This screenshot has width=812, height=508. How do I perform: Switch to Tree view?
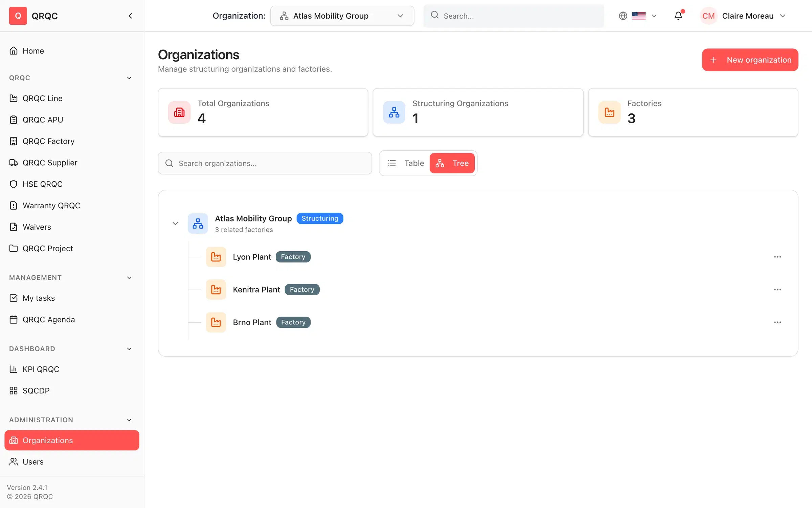(452, 163)
